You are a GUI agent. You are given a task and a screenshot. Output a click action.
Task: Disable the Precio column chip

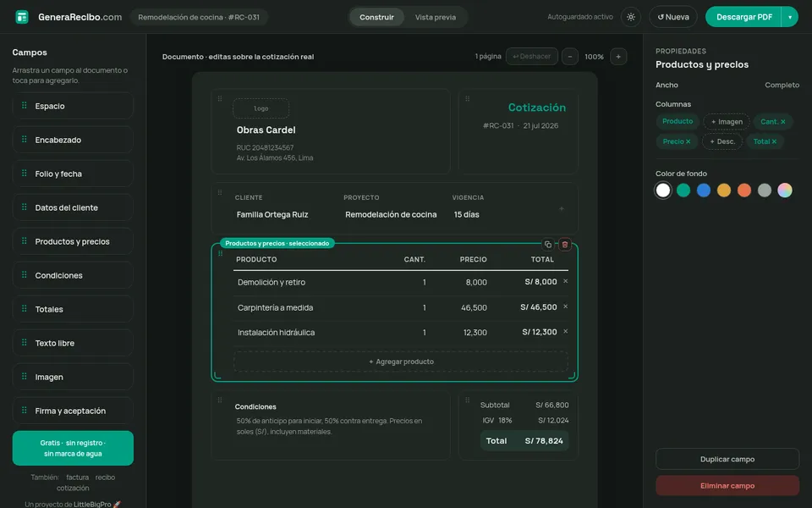click(x=677, y=141)
